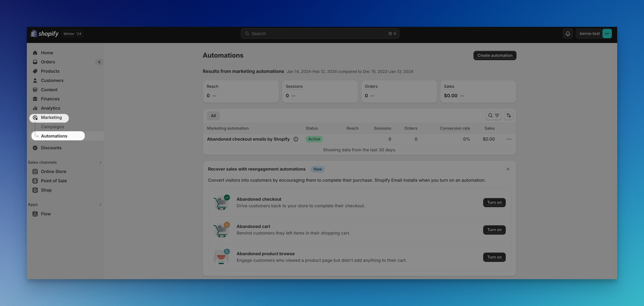Viewport: 644px width, 306px height.
Task: Click the Shop channel icon
Action: click(x=35, y=190)
